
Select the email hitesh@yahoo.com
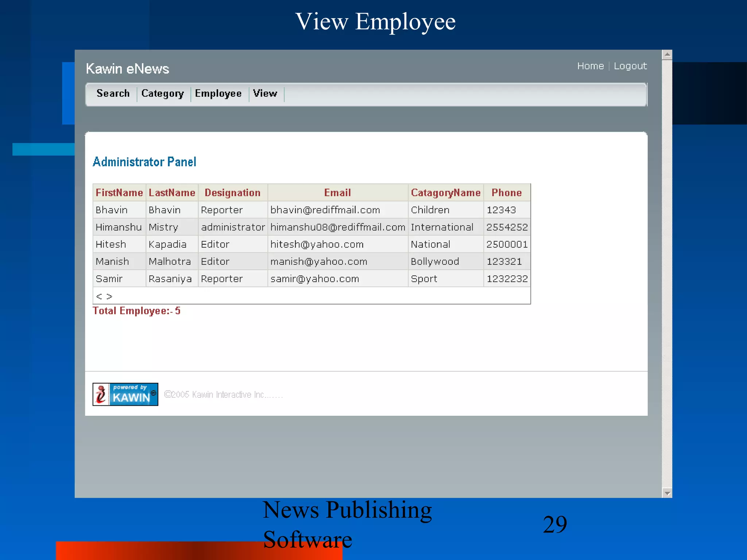pyautogui.click(x=317, y=244)
